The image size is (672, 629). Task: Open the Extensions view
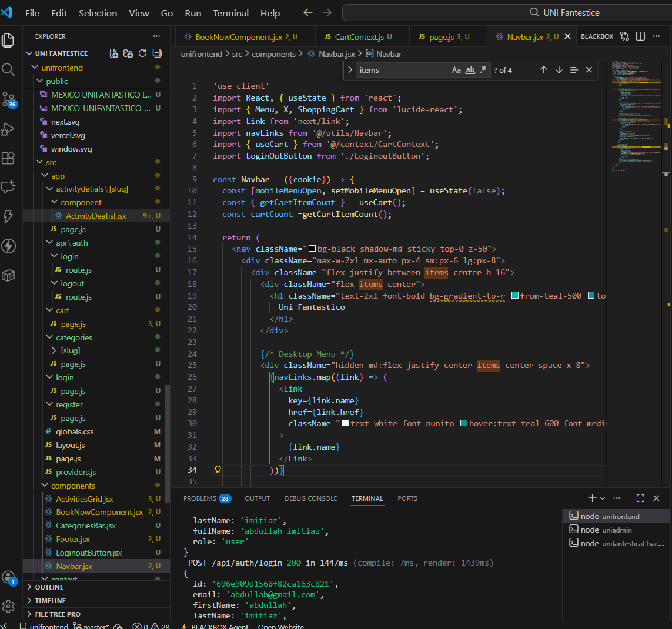[x=8, y=158]
